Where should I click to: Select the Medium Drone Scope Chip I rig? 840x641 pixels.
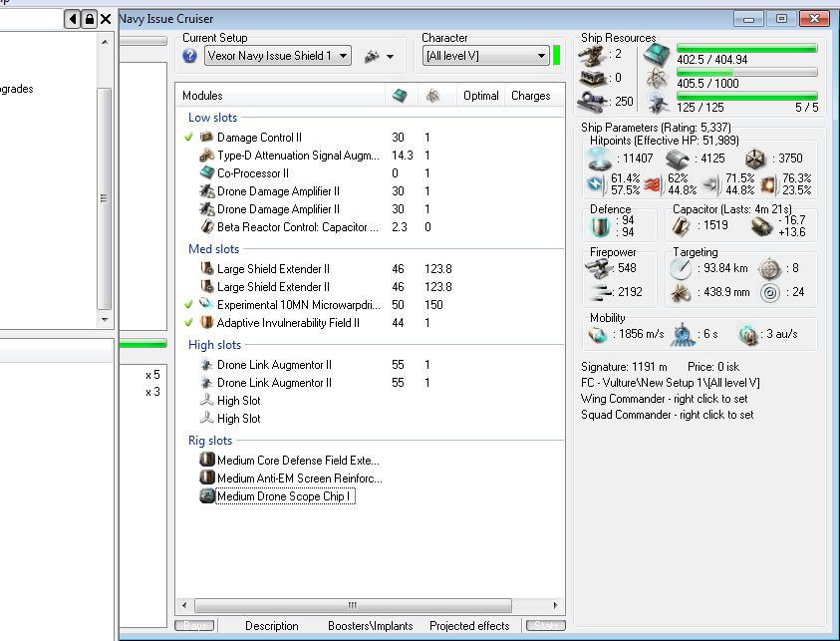(x=284, y=496)
